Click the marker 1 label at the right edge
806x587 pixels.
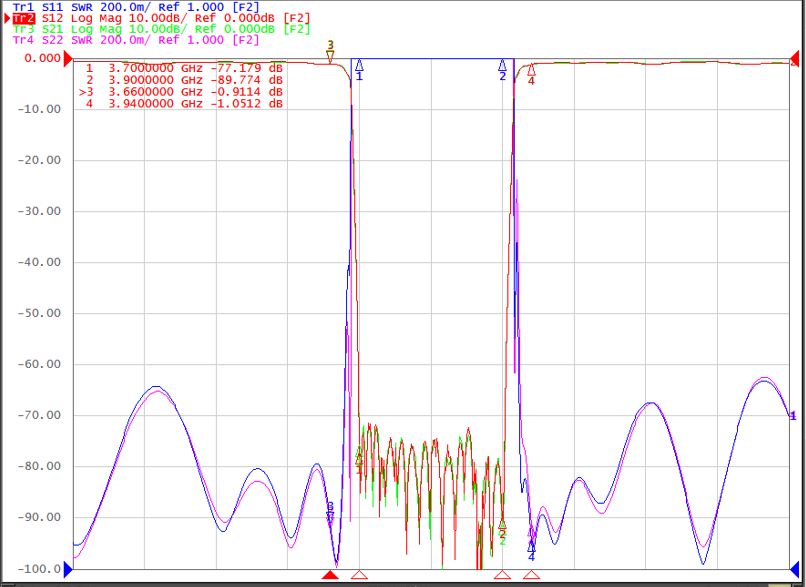[793, 416]
